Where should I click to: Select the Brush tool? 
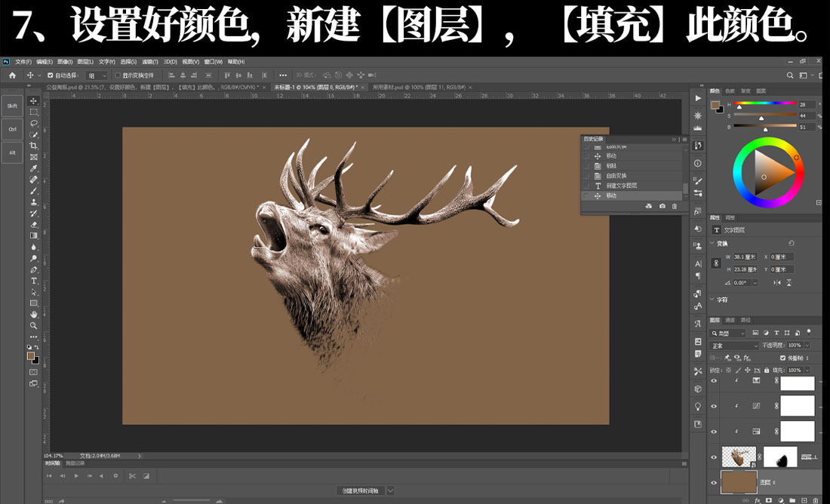click(x=34, y=191)
